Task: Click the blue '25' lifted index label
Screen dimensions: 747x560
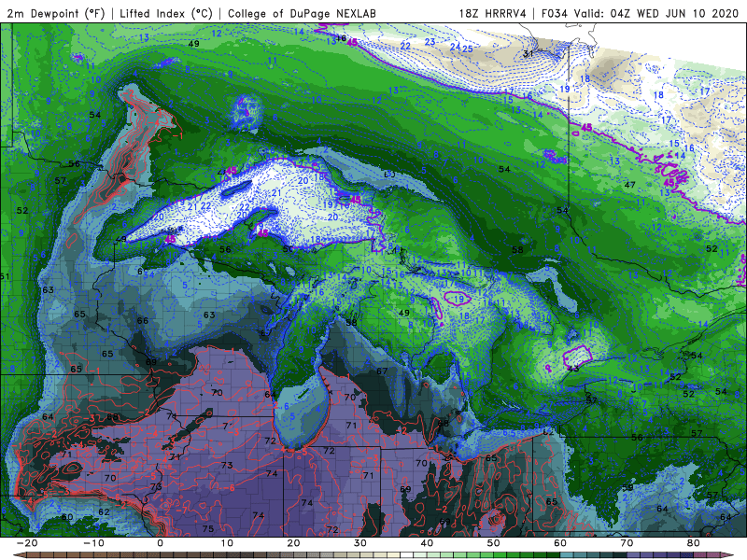Action: (x=468, y=49)
